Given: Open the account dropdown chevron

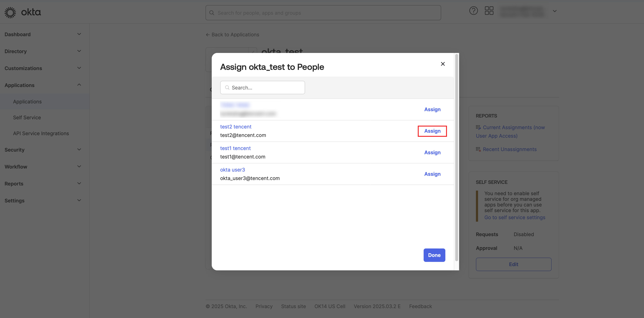Looking at the screenshot, I should pos(555,11).
